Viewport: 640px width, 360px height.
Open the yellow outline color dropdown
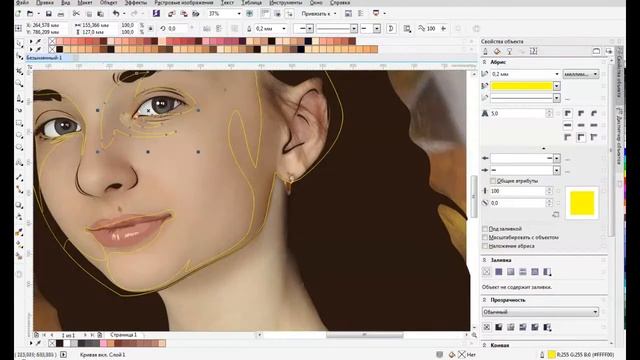coord(556,86)
